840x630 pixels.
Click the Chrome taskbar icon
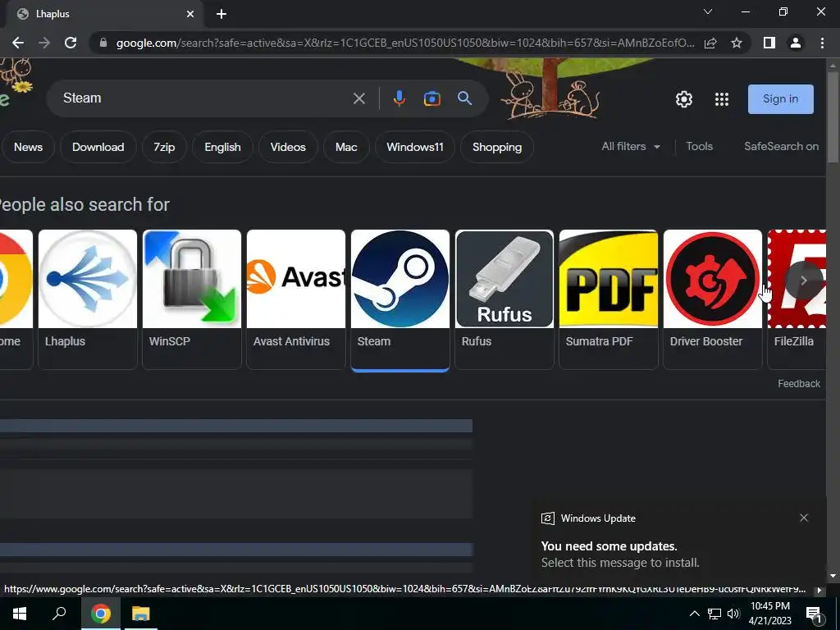coord(100,614)
